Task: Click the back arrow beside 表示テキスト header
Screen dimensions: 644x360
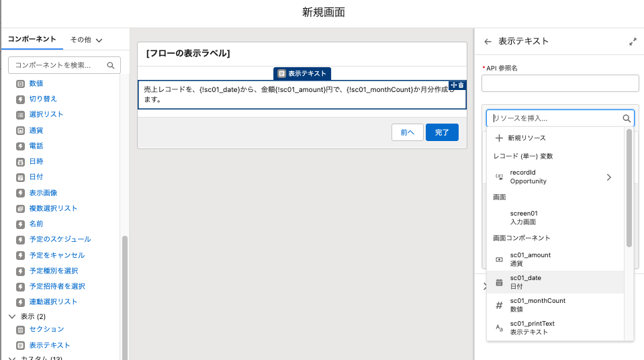Action: (x=488, y=42)
